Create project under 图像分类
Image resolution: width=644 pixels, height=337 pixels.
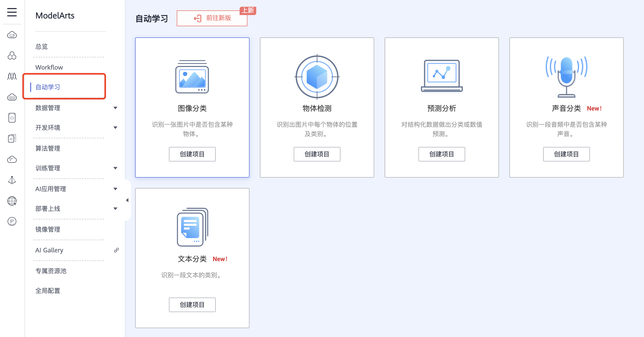pos(192,154)
